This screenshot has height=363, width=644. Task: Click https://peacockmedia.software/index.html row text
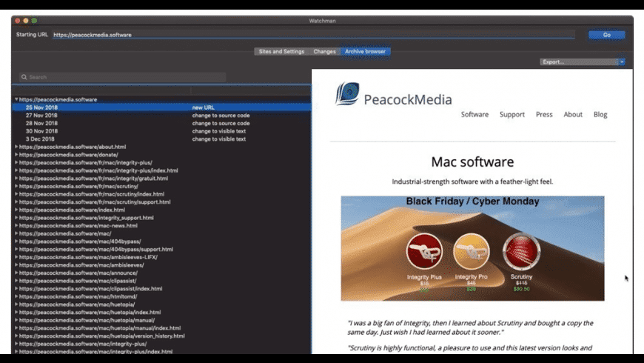72,210
